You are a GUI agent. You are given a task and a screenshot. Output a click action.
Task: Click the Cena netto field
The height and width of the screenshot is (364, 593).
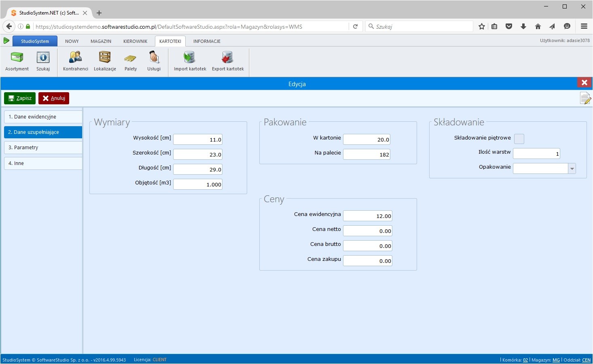click(x=368, y=231)
